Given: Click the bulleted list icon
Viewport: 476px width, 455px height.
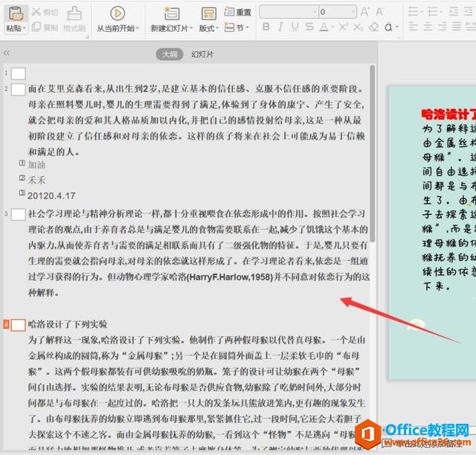Looking at the screenshot, I should (414, 12).
